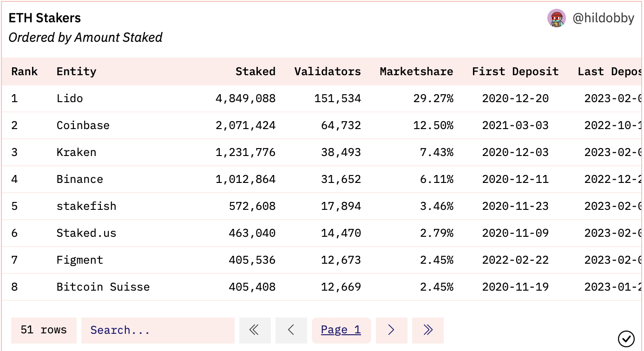Select the stakefish entity cell
The width and height of the screenshot is (644, 351).
tap(86, 206)
